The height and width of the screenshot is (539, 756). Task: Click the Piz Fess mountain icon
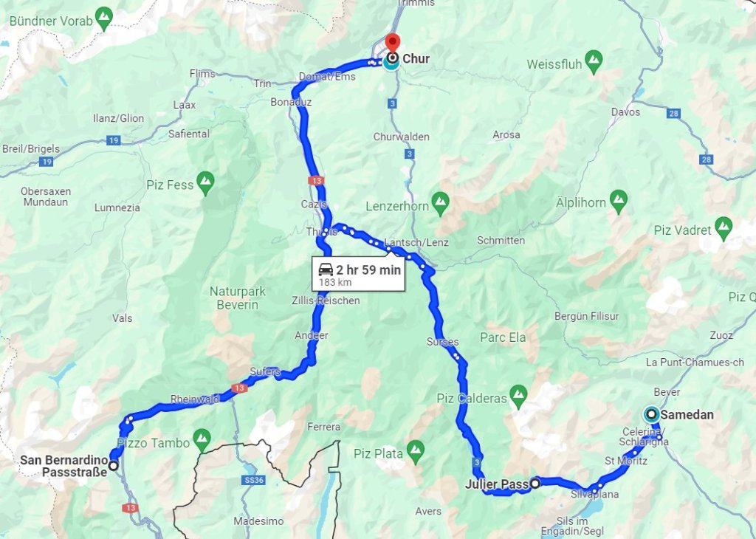(205, 184)
